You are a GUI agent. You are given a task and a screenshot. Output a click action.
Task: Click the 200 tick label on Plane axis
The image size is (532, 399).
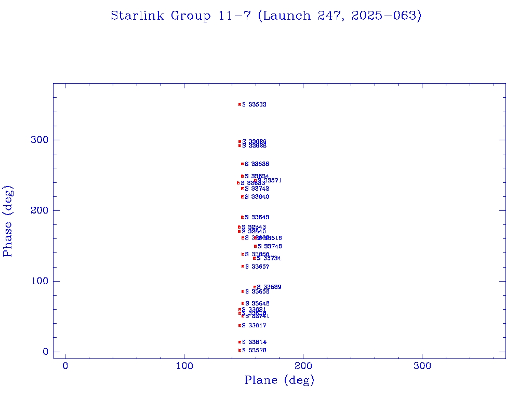pyautogui.click(x=303, y=366)
